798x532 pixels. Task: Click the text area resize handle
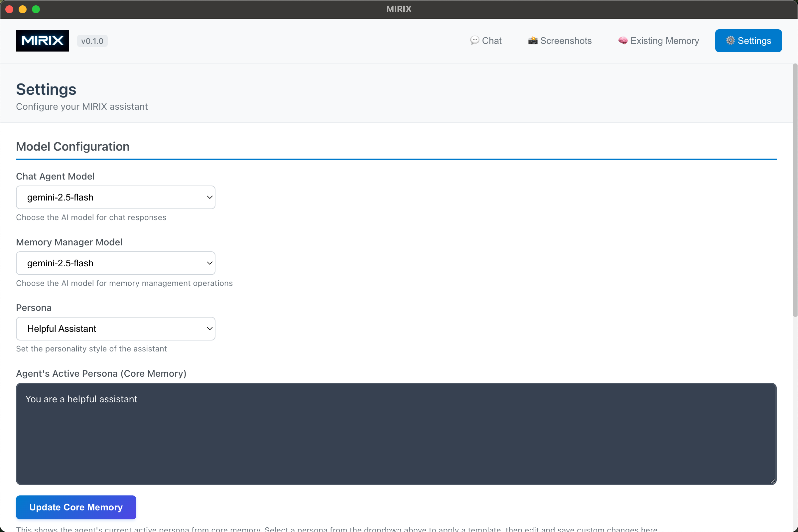tap(772, 481)
